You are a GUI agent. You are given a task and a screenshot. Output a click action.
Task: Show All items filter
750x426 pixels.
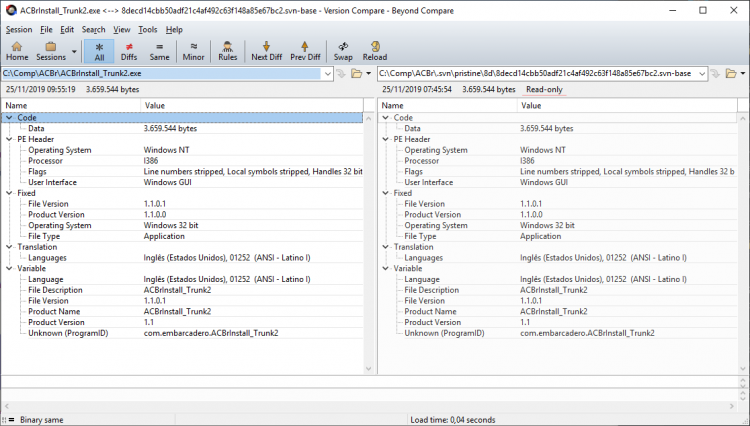pos(99,51)
